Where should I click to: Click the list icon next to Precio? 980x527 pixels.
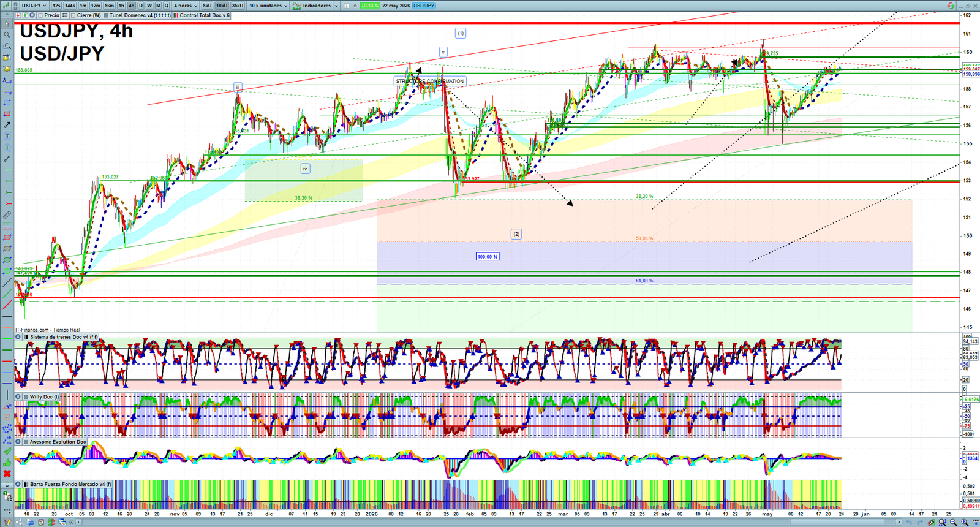pos(65,15)
